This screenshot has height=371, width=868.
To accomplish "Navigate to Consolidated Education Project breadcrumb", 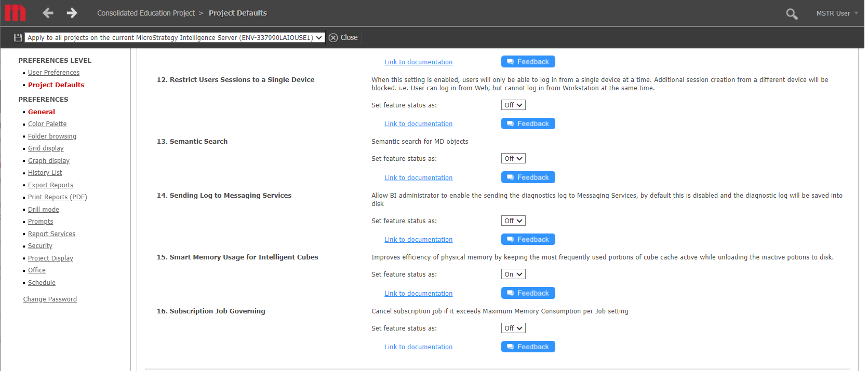I will (x=145, y=13).
